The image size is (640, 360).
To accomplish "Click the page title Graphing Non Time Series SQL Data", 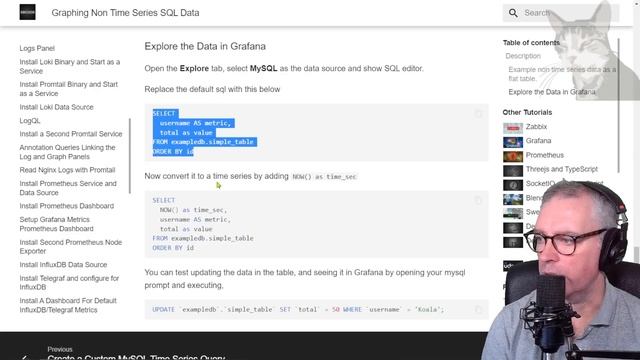I will pyautogui.click(x=125, y=13).
